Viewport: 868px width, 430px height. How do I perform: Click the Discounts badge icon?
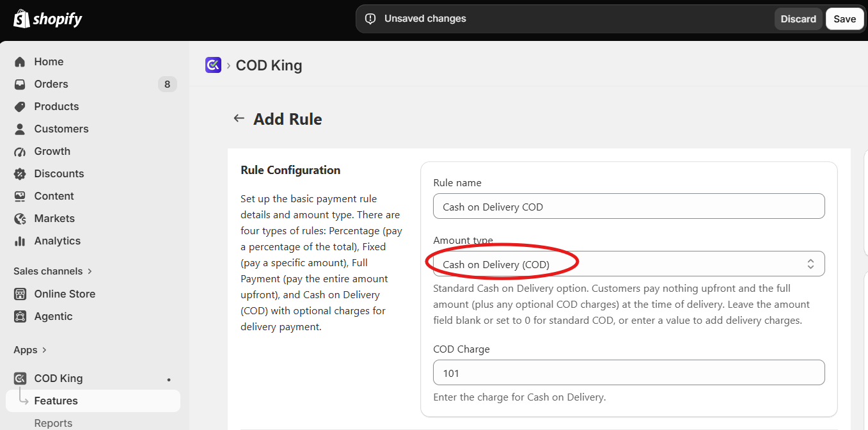20,173
